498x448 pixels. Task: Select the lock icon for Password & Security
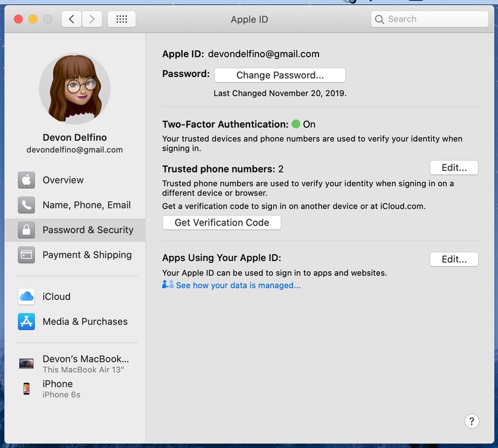click(x=27, y=230)
